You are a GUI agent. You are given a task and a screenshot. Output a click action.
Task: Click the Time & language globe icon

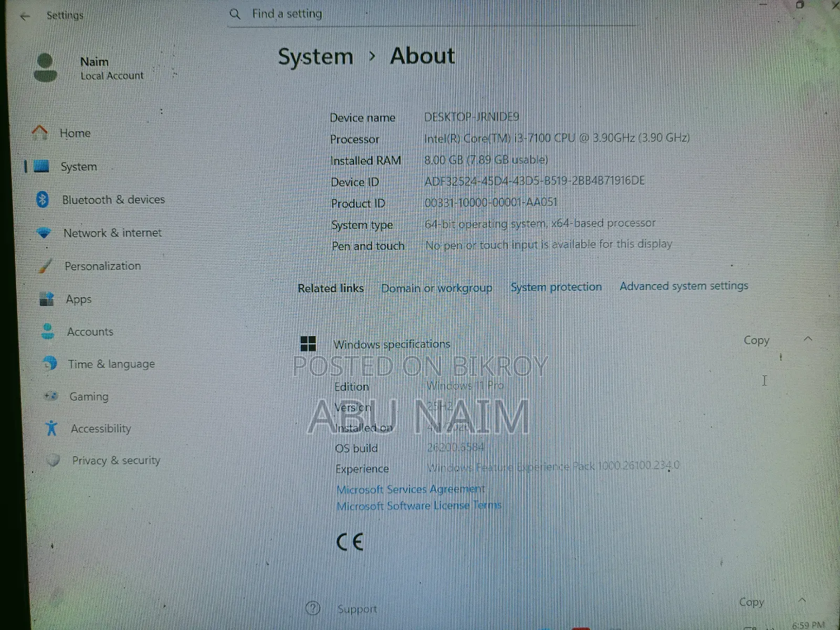pyautogui.click(x=50, y=363)
